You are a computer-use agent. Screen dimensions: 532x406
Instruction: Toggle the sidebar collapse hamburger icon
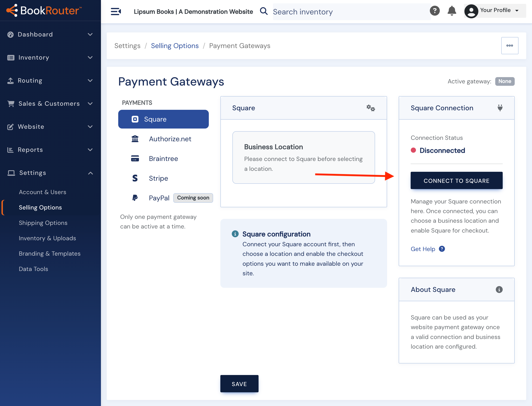[116, 11]
